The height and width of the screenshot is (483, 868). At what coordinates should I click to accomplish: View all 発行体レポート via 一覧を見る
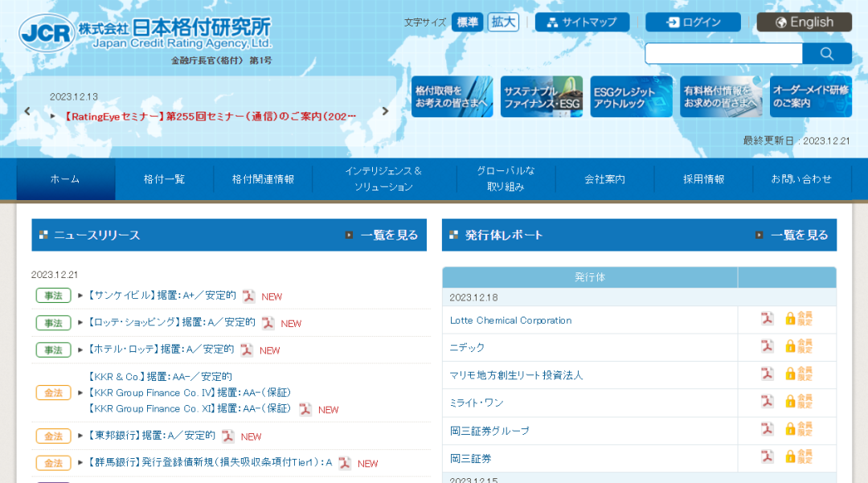tap(792, 235)
